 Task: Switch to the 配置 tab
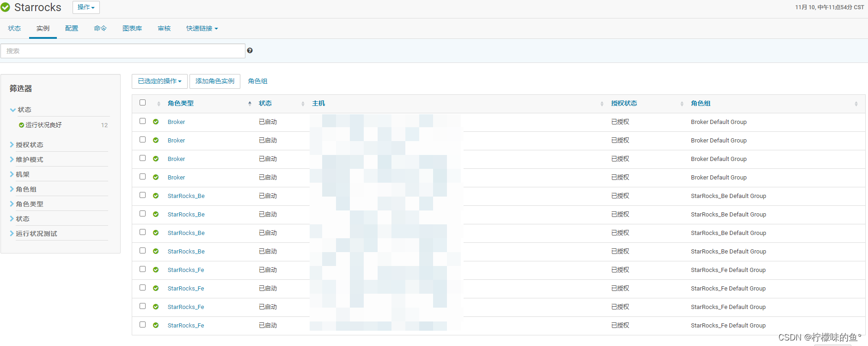(72, 28)
